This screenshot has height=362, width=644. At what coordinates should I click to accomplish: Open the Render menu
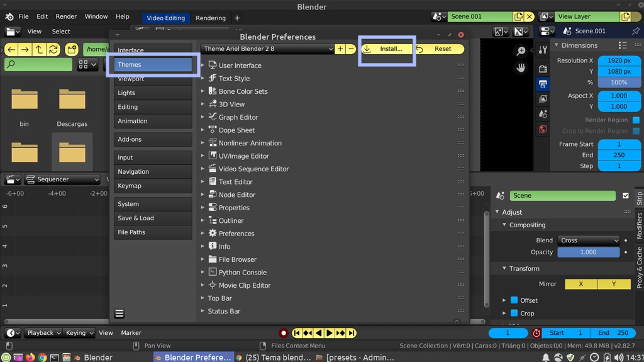pyautogui.click(x=66, y=17)
